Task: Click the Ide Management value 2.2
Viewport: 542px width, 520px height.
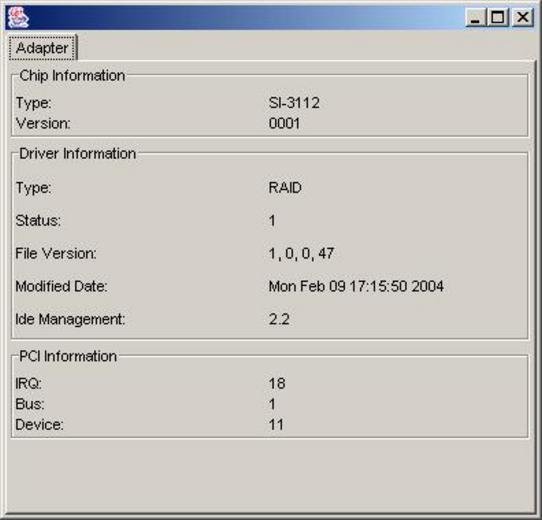Action: click(279, 319)
